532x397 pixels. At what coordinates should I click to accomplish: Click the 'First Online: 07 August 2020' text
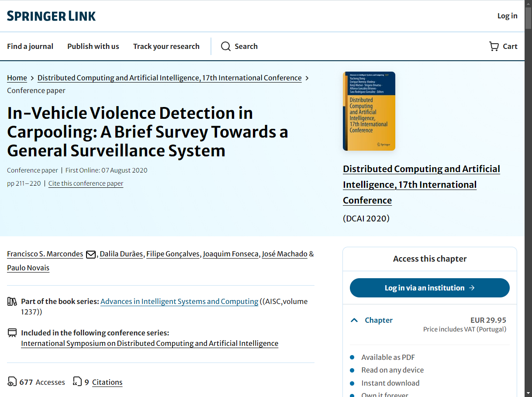[107, 170]
